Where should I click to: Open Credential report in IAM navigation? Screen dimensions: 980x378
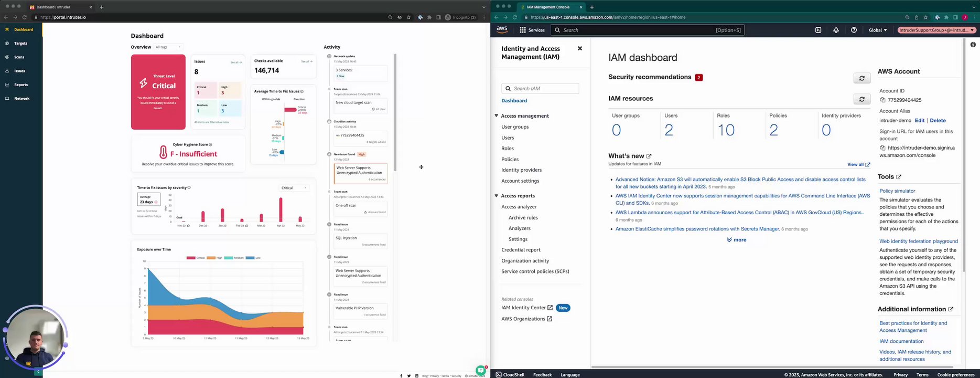521,250
